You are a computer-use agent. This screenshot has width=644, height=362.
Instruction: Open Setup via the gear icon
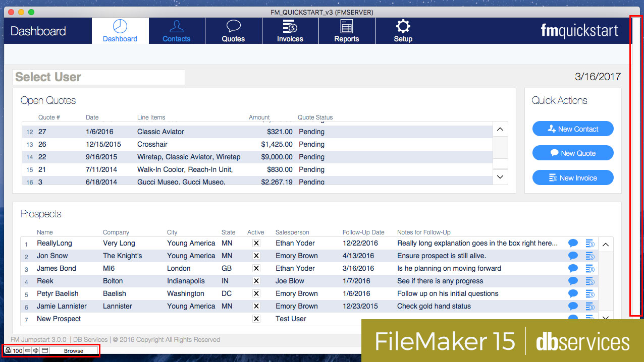pos(402,30)
